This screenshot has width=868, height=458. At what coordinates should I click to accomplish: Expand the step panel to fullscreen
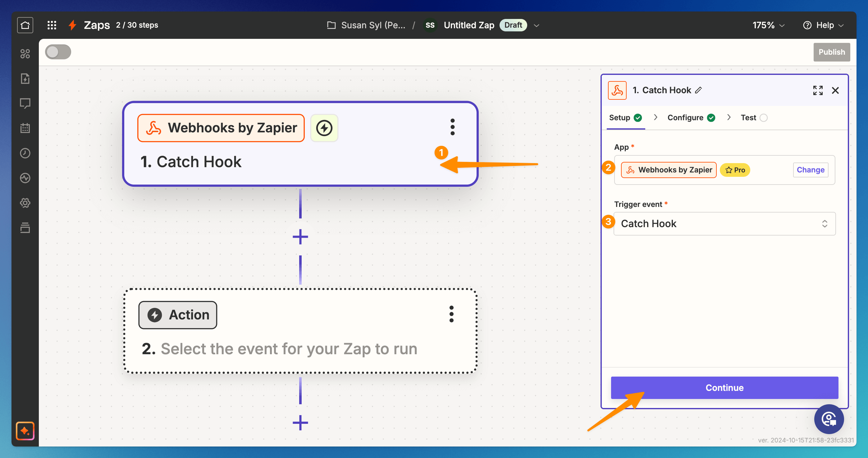pos(817,90)
